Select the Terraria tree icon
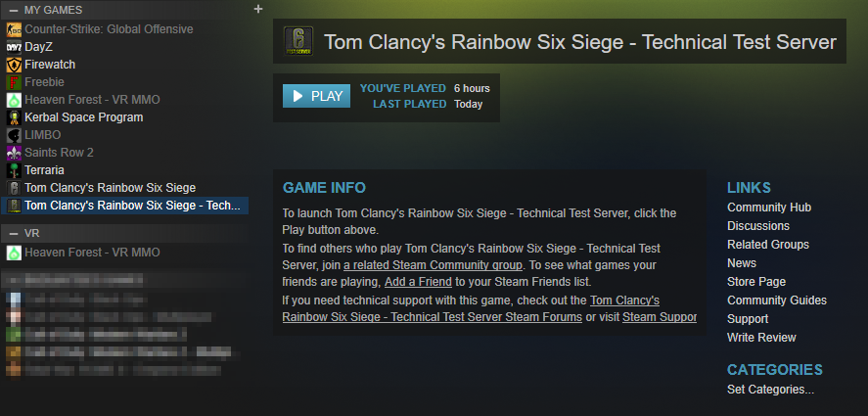 (14, 170)
